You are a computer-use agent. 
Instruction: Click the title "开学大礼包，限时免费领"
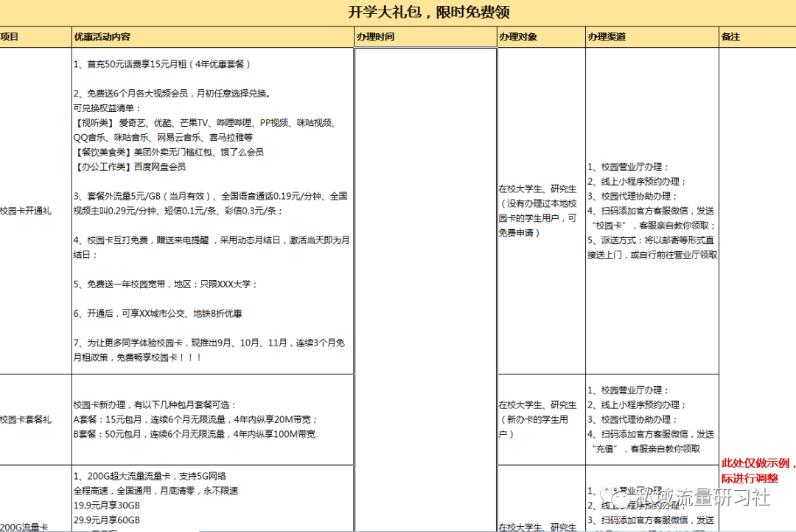pos(429,13)
